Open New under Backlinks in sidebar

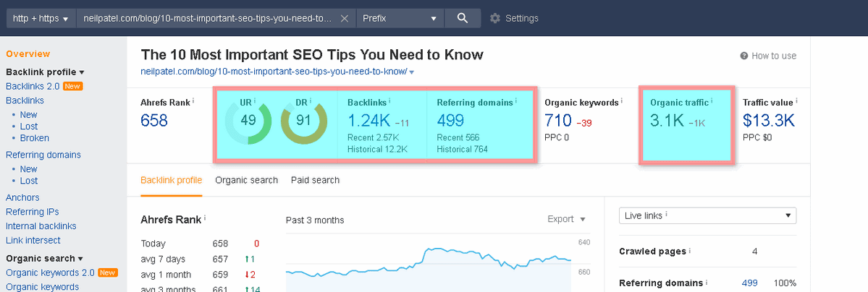pyautogui.click(x=28, y=115)
